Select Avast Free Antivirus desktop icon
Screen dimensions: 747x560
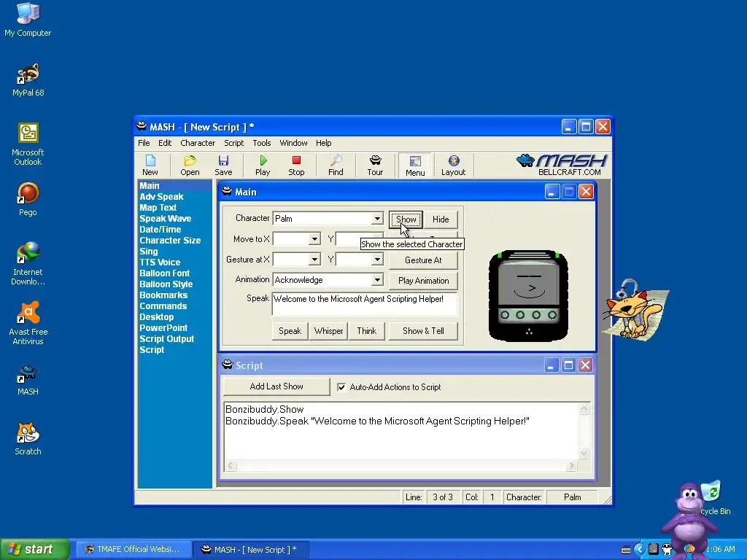click(x=28, y=323)
